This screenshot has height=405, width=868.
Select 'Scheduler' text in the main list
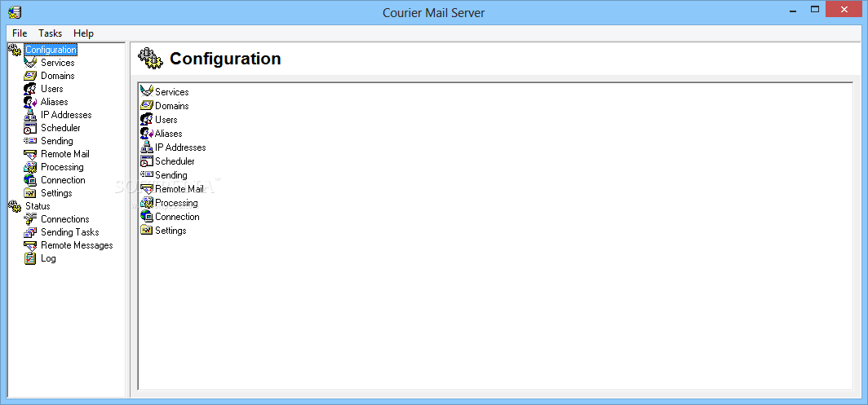[x=175, y=161]
